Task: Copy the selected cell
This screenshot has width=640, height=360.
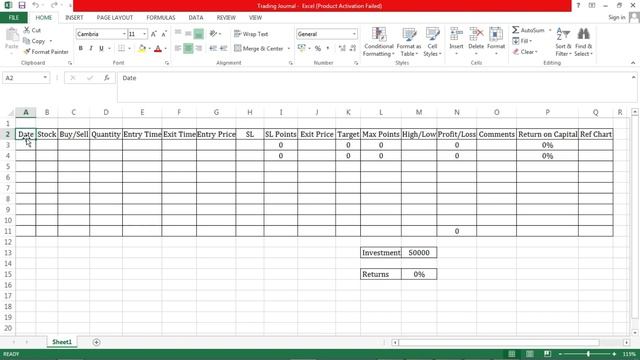Action: click(x=34, y=41)
